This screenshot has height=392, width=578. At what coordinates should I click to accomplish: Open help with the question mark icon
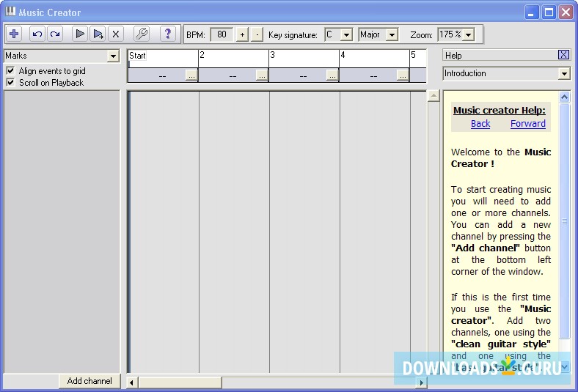pos(167,34)
